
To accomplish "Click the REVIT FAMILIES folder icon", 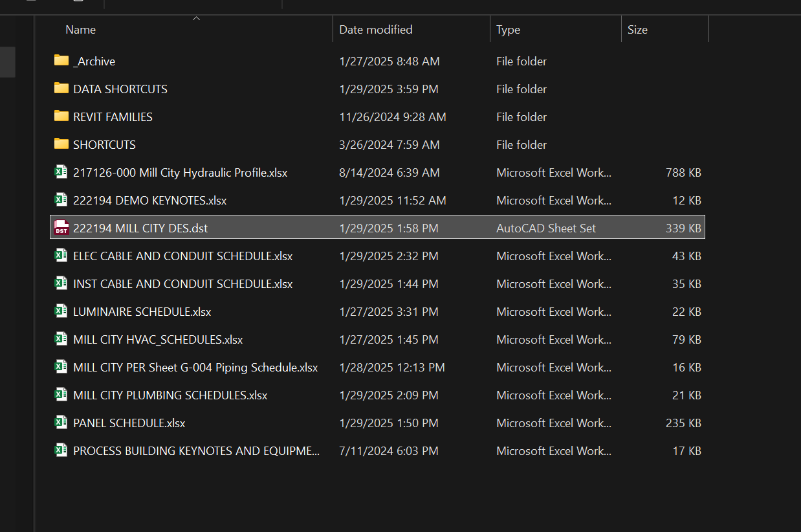I will 61,116.
